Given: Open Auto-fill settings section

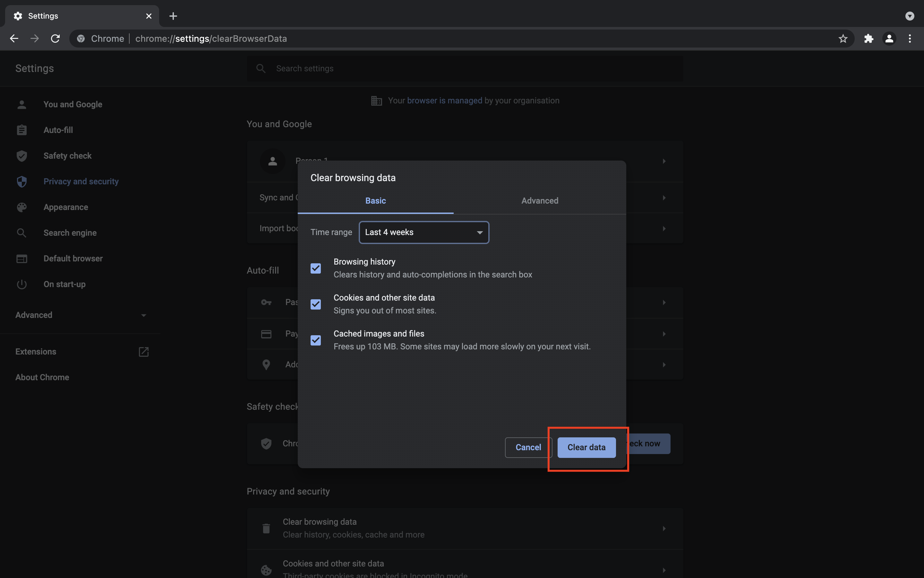Looking at the screenshot, I should point(58,130).
